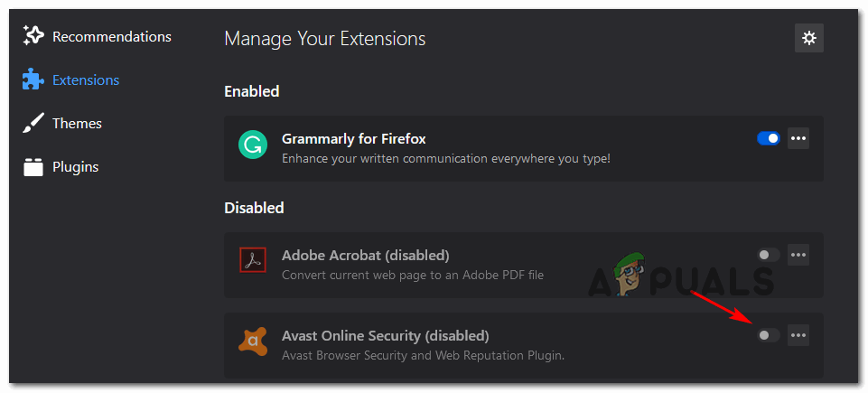Click the Avast Online Security icon
The image size is (868, 393).
point(252,342)
